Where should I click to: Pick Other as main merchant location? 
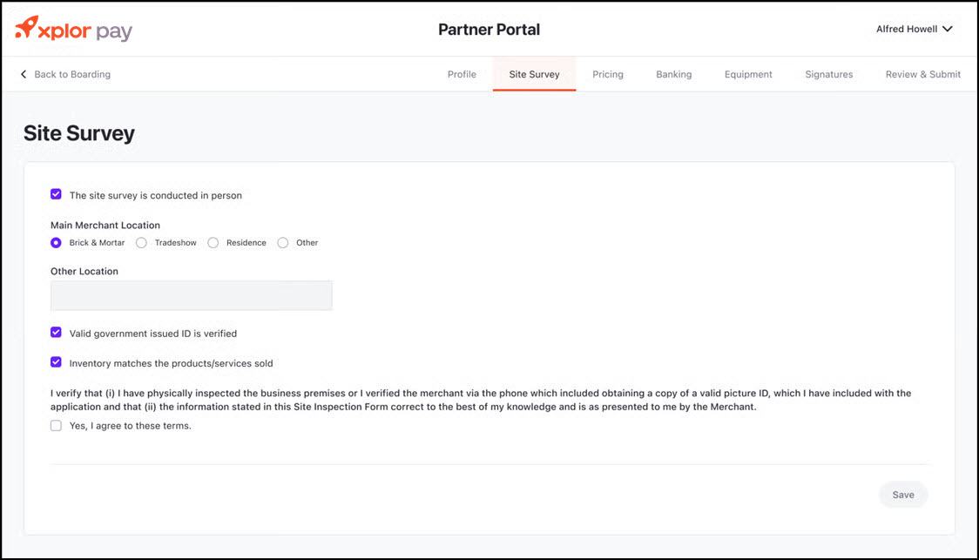click(283, 243)
